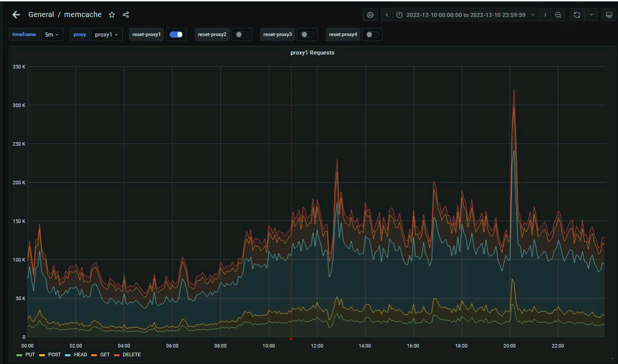Image resolution: width=618 pixels, height=364 pixels.
Task: Open the time range picker
Action: pyautogui.click(x=465, y=15)
